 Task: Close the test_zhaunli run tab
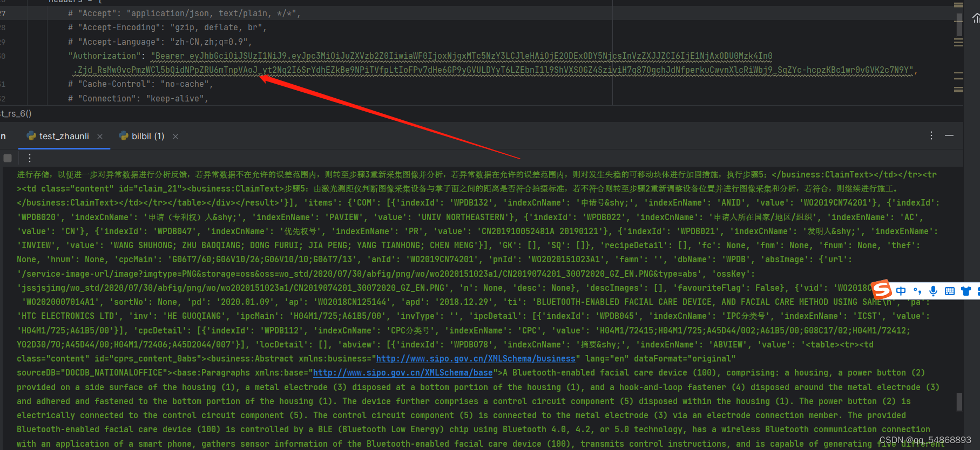pos(100,137)
